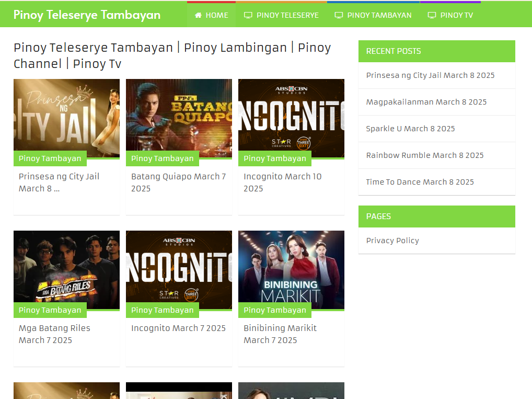Click Pinoy Tambayan tag on Binibining Marikit card

pos(275,310)
